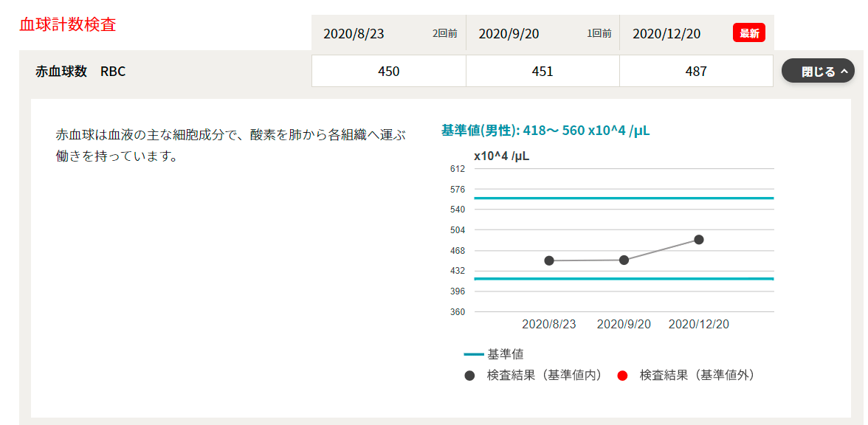This screenshot has height=425, width=868.
Task: Click the 赤血球数 RBC row label
Action: (80, 72)
